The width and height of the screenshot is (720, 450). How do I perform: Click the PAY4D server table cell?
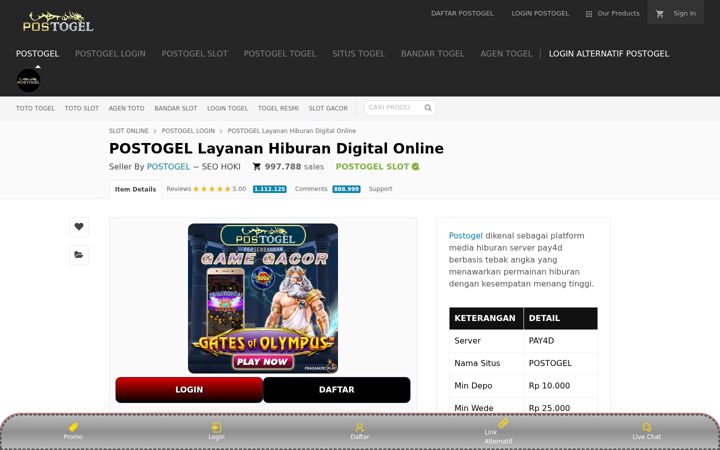click(560, 341)
